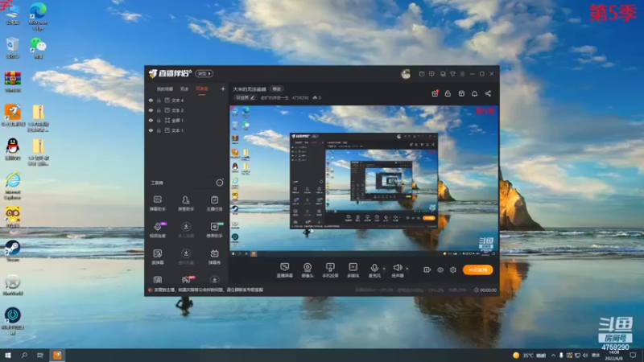Toggle the eye icon for 文本 1
The image size is (644, 362).
pos(151,130)
